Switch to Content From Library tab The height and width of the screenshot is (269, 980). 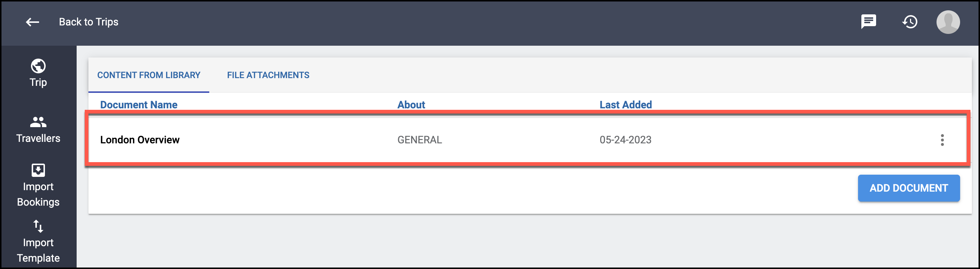(149, 75)
